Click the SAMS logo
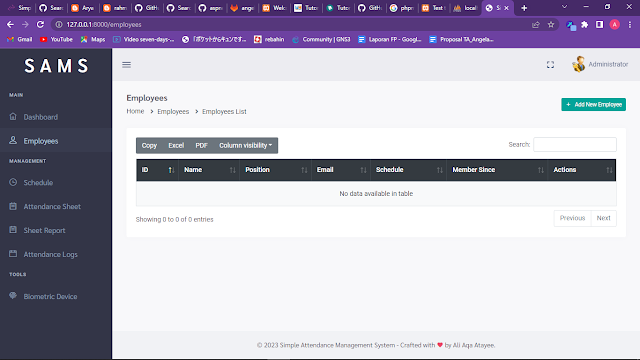640x360 pixels. click(56, 66)
